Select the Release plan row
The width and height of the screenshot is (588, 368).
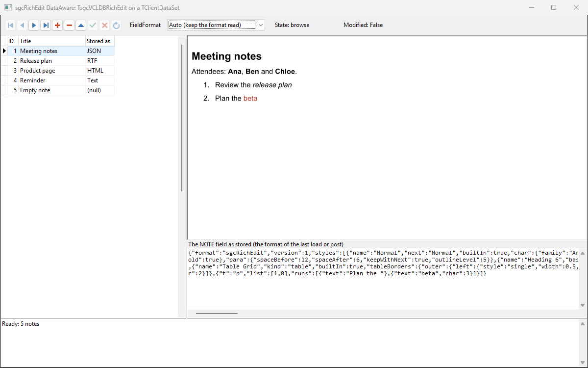click(x=58, y=61)
